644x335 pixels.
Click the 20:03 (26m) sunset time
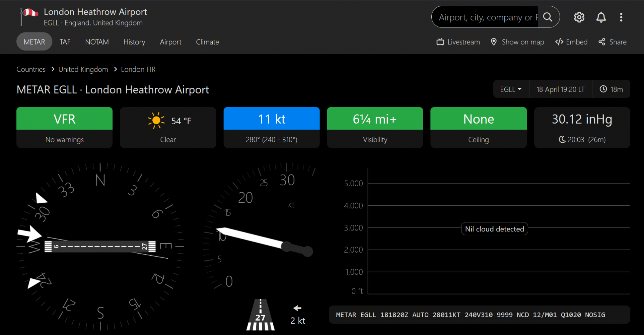pos(586,139)
